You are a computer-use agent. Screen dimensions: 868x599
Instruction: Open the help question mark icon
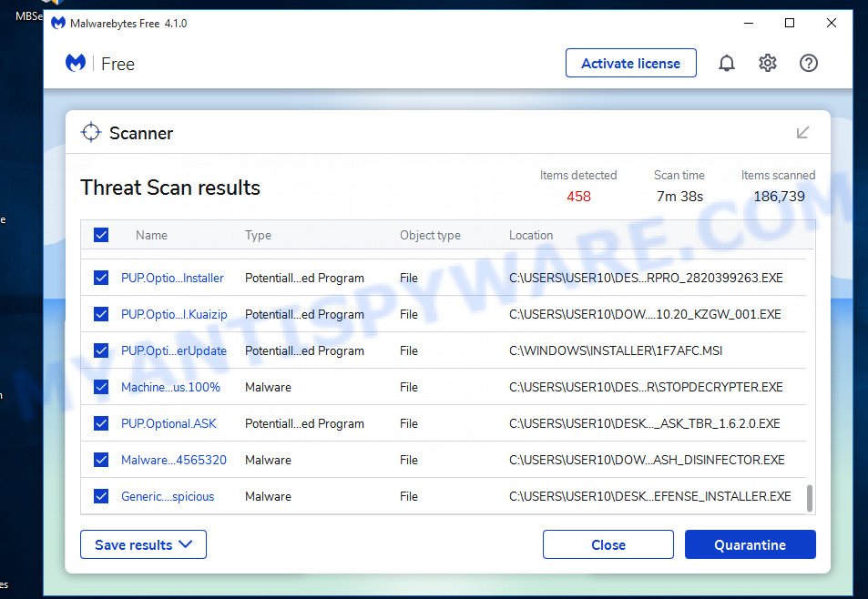tap(808, 63)
